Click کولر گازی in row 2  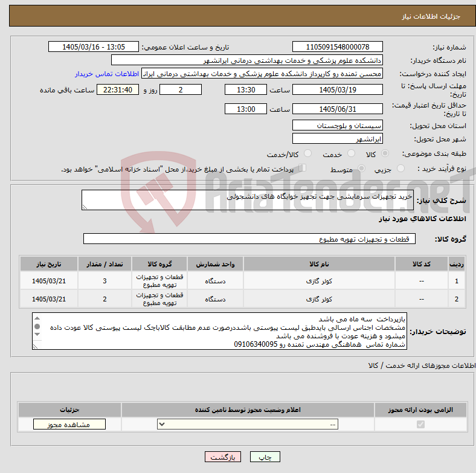tap(319, 299)
